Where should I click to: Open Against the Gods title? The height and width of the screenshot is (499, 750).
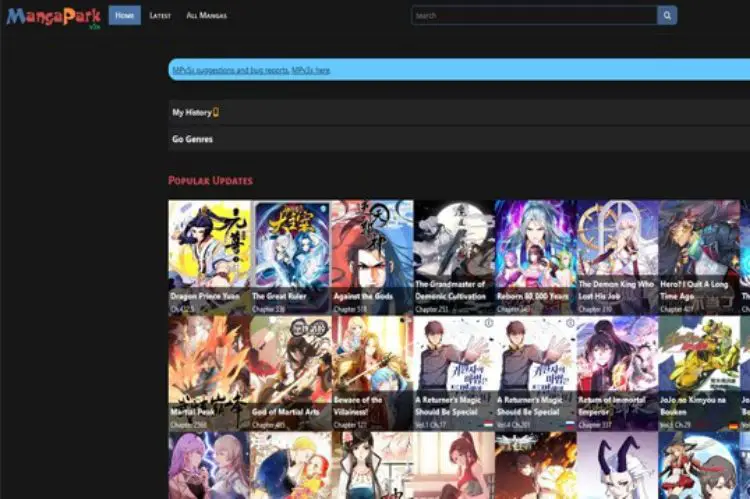pos(363,296)
